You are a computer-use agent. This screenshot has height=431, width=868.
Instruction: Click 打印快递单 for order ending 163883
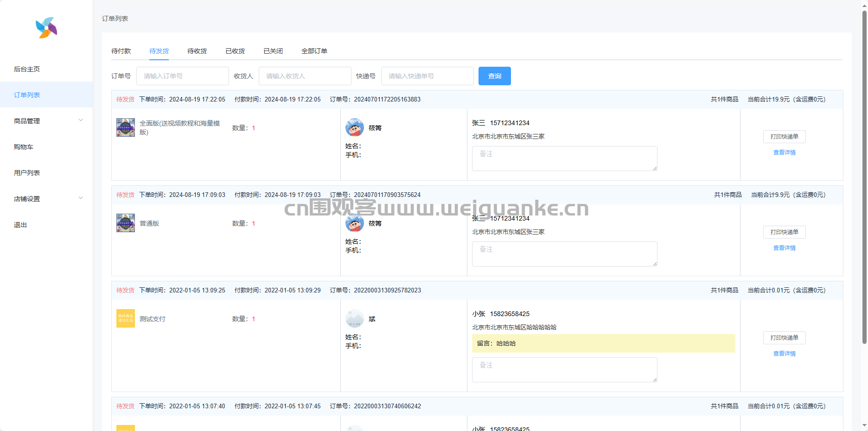coord(785,137)
